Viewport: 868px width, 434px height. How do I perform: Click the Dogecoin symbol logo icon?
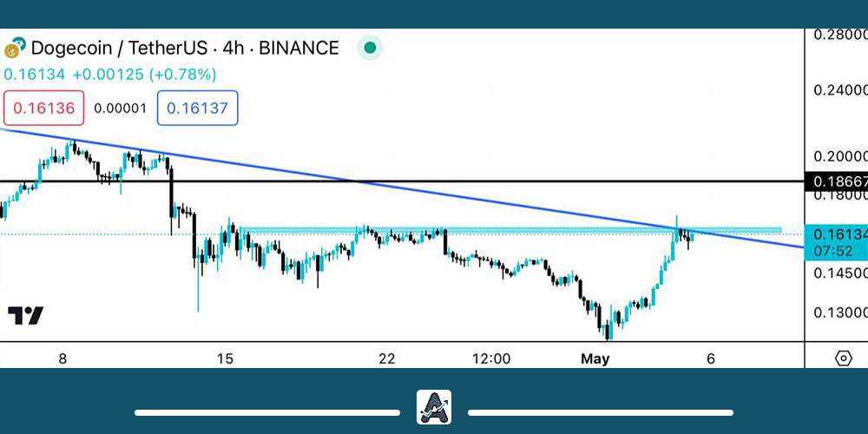coord(15,48)
